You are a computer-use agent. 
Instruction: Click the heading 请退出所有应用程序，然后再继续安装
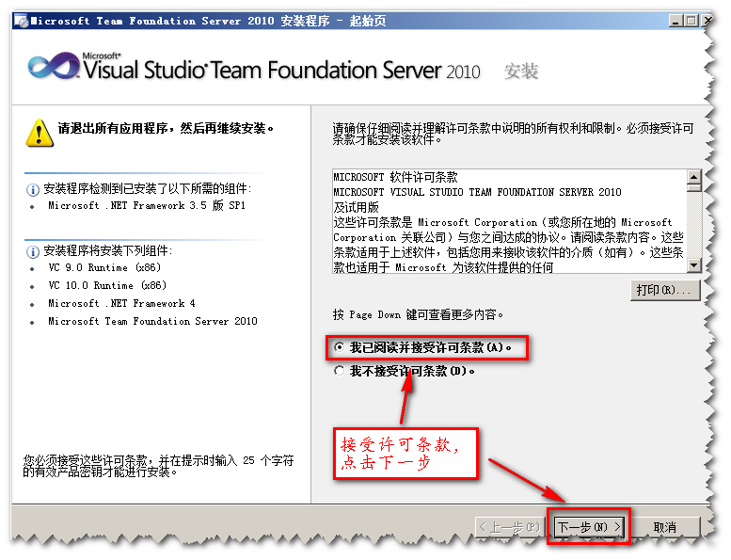[166, 128]
